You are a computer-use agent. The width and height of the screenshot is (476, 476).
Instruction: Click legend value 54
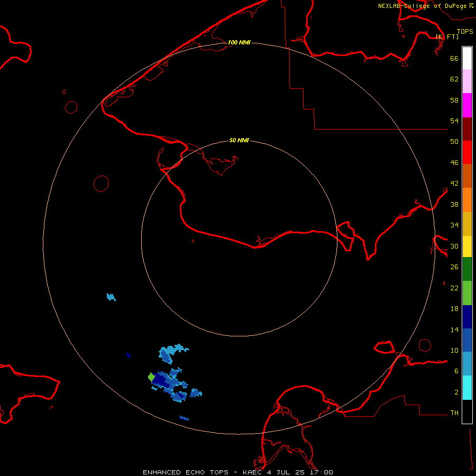[x=454, y=121]
